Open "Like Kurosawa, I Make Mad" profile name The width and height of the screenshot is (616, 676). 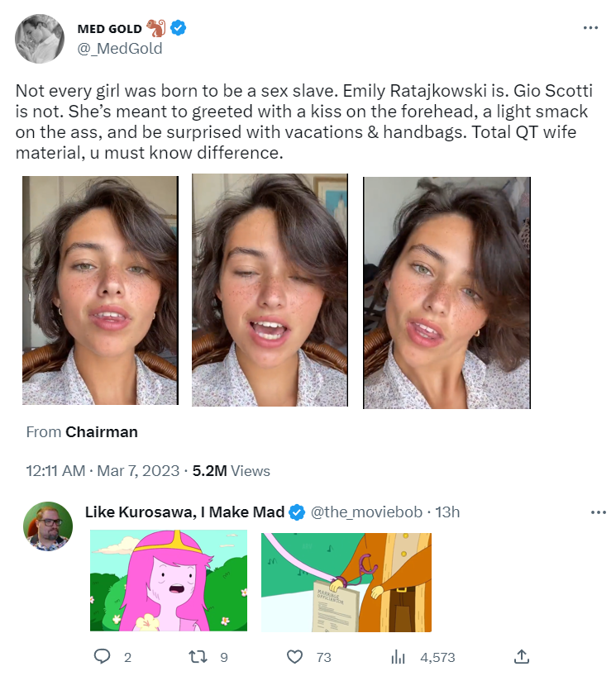coord(184,512)
